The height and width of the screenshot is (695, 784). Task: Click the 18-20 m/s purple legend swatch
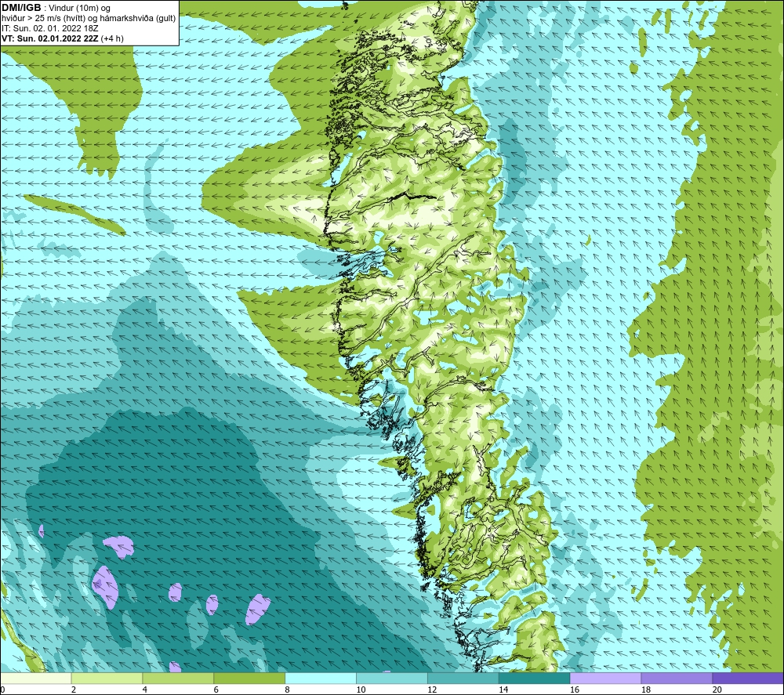pyautogui.click(x=677, y=678)
